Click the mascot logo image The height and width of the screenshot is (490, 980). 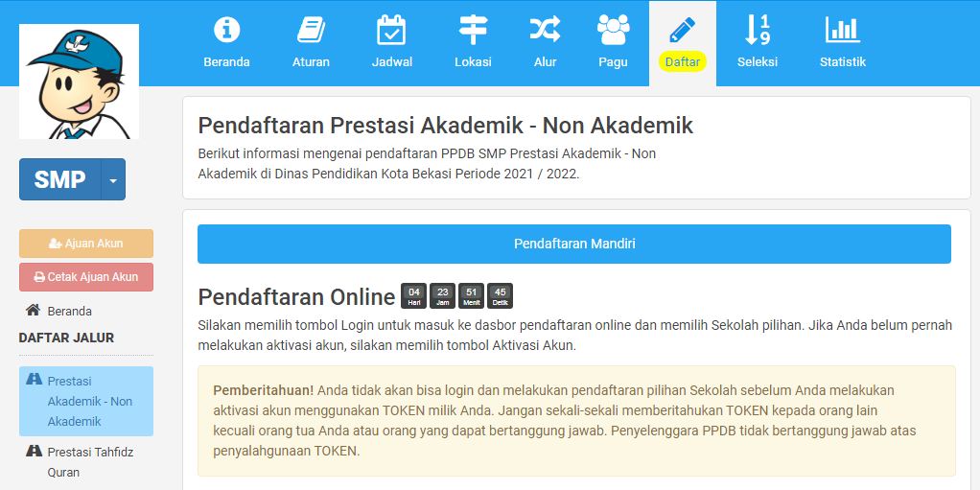(79, 82)
